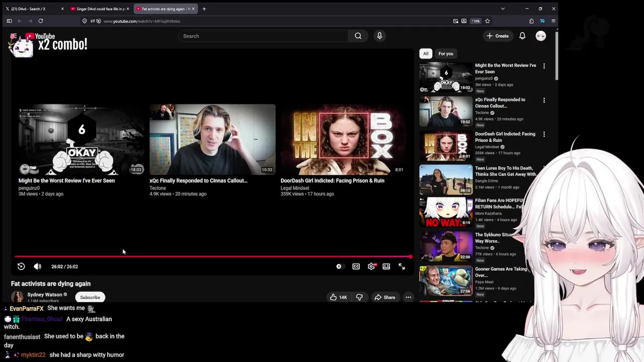This screenshot has width=644, height=362.
Task: Open the Create button
Action: pos(498,36)
